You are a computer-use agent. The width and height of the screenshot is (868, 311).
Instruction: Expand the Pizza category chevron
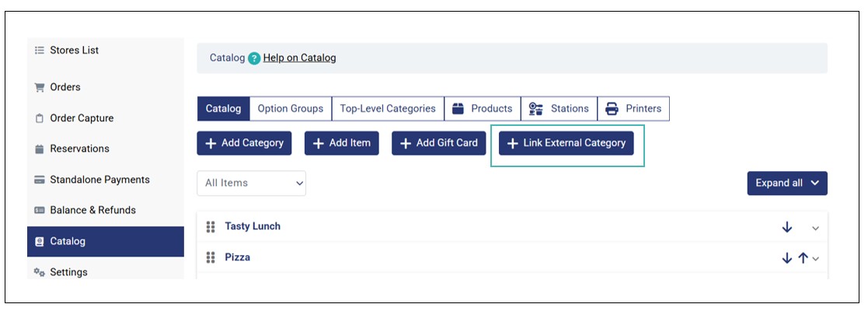815,258
